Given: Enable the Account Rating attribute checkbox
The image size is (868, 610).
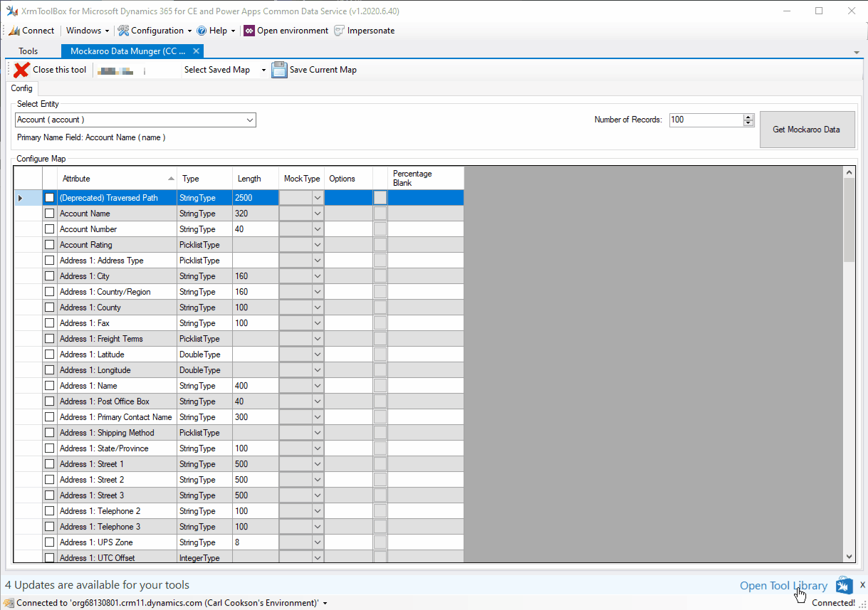Looking at the screenshot, I should [x=50, y=245].
